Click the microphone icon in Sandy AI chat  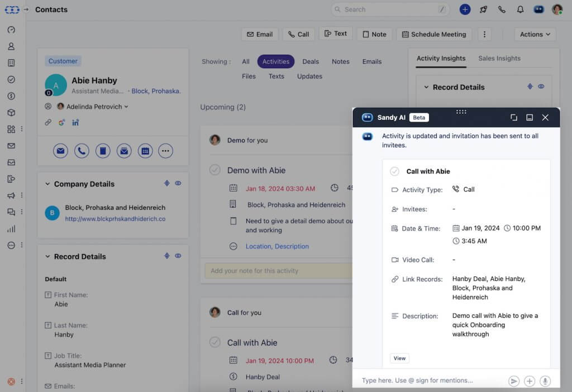pos(545,380)
